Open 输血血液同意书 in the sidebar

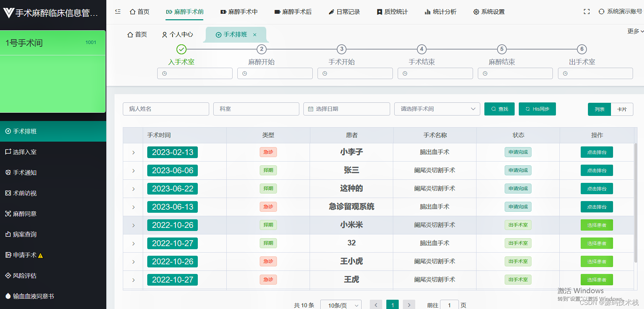pyautogui.click(x=53, y=296)
